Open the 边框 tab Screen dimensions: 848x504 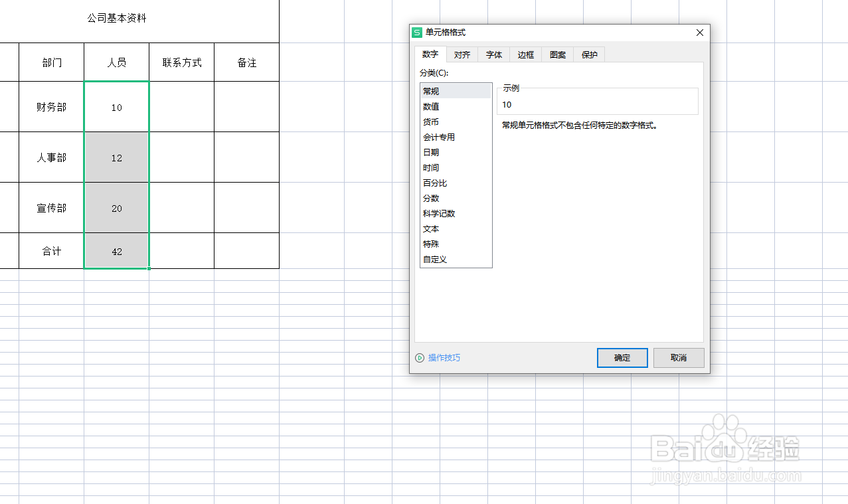tap(526, 55)
